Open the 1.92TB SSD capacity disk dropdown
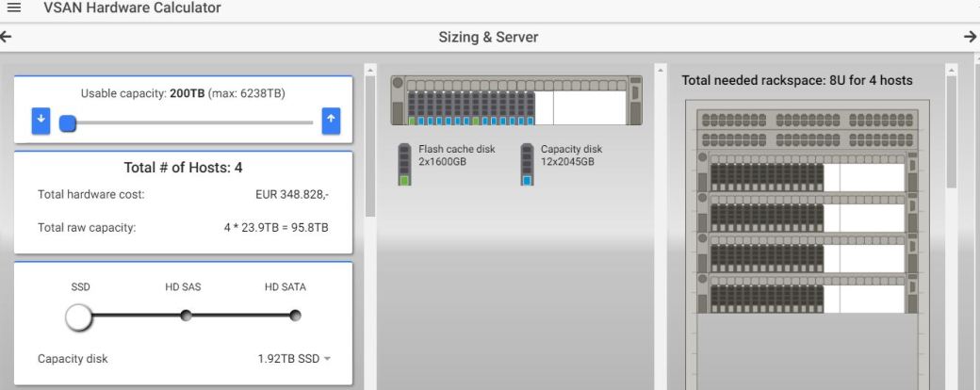The width and height of the screenshot is (980, 390). pos(294,359)
